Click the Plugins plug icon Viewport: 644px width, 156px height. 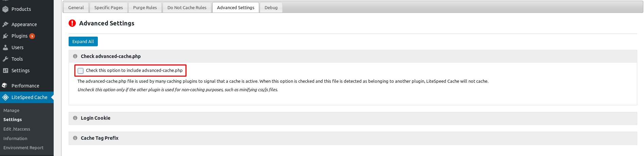coord(5,36)
